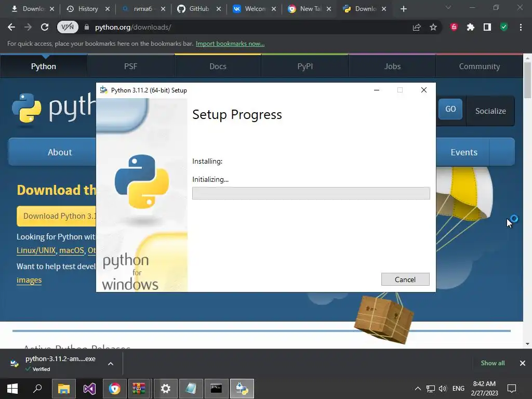Open the Linux/UNIX download link

[36, 250]
